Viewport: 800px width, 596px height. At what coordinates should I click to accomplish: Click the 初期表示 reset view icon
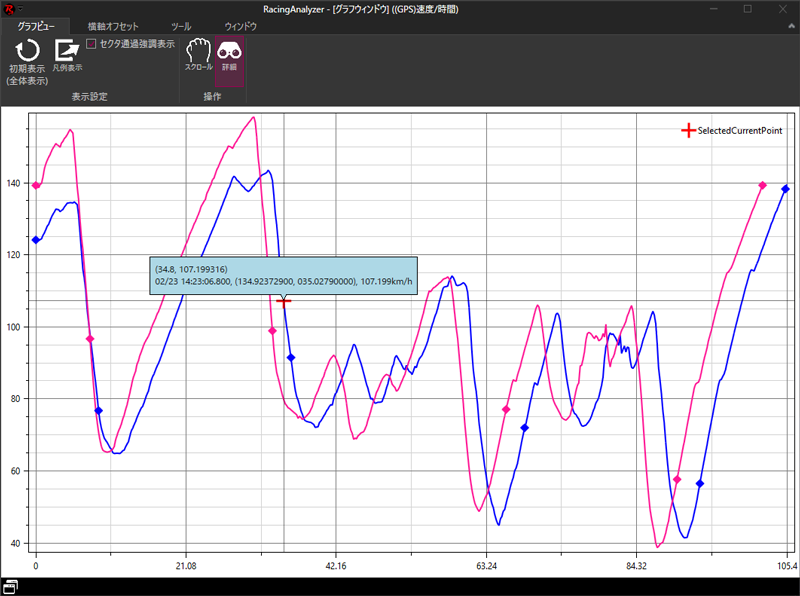27,52
